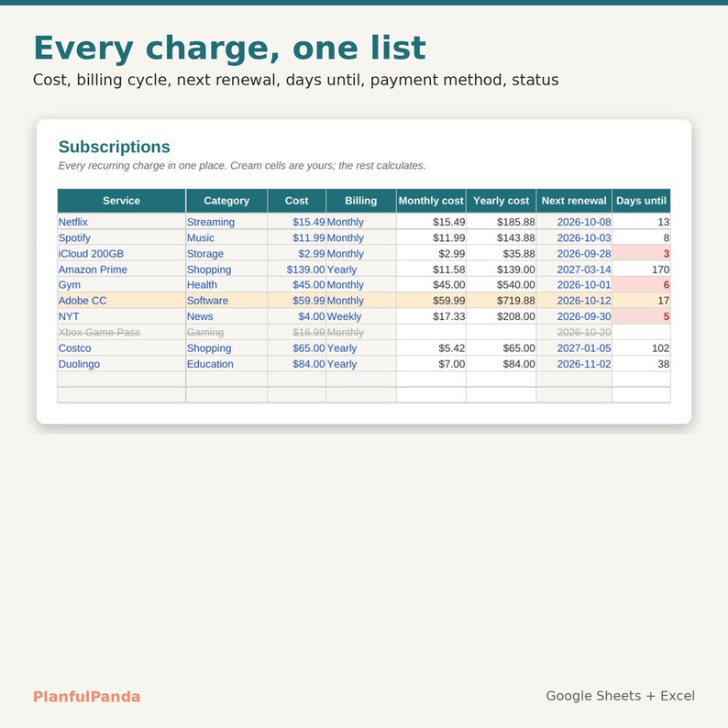Click the Service column header

(122, 201)
